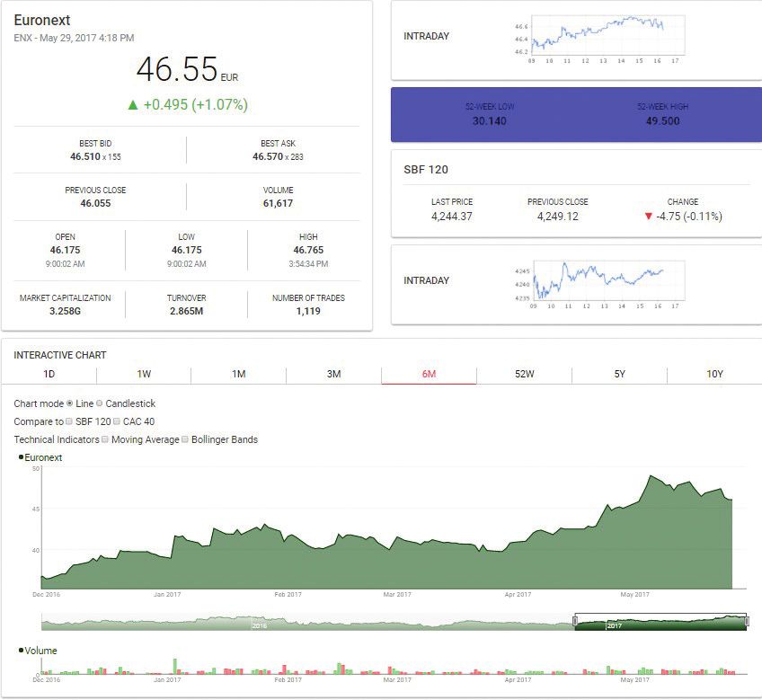Viewport: 762px width, 700px height.
Task: Click right handle of range navigator
Action: pyautogui.click(x=747, y=622)
